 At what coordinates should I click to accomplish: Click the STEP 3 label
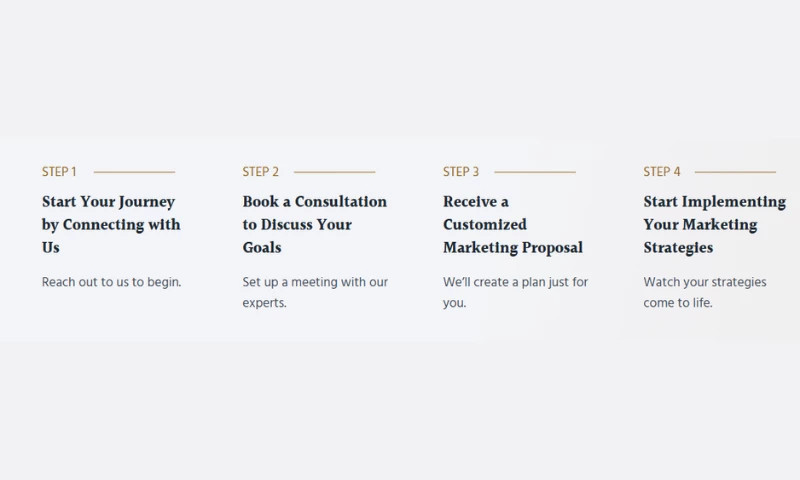(x=461, y=172)
